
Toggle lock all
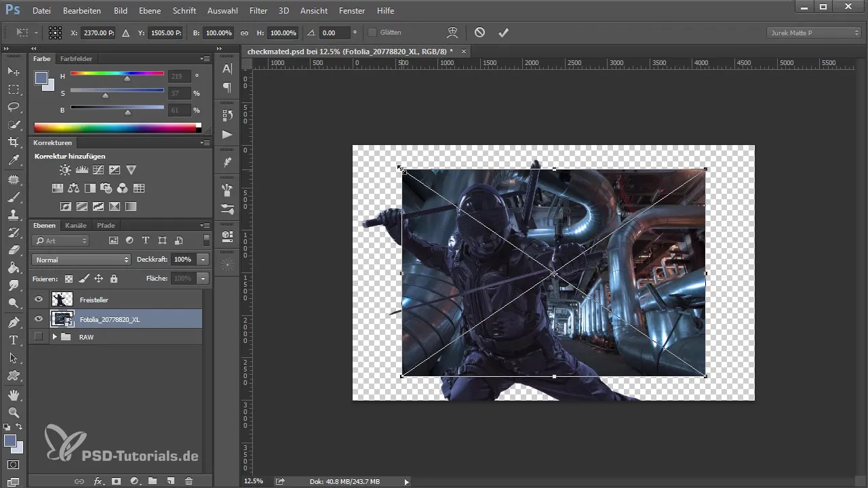coord(113,278)
